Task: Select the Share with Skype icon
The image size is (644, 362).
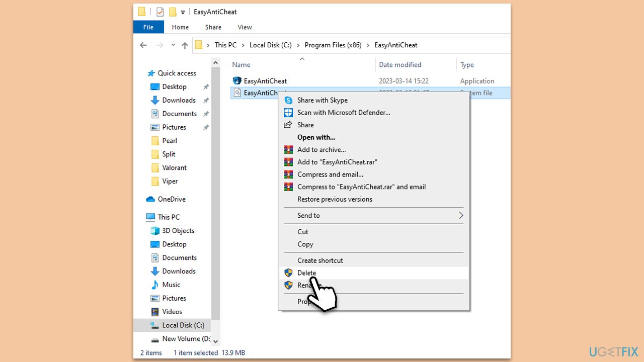Action: pos(288,100)
